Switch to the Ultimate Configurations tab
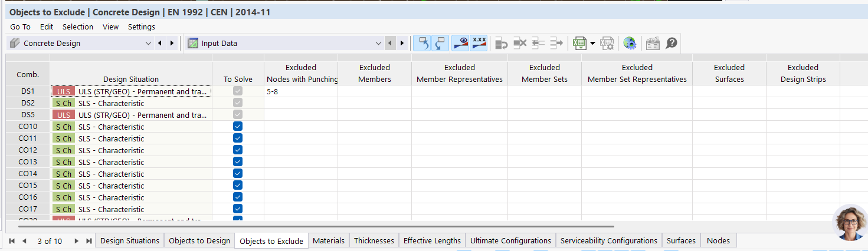 click(510, 240)
